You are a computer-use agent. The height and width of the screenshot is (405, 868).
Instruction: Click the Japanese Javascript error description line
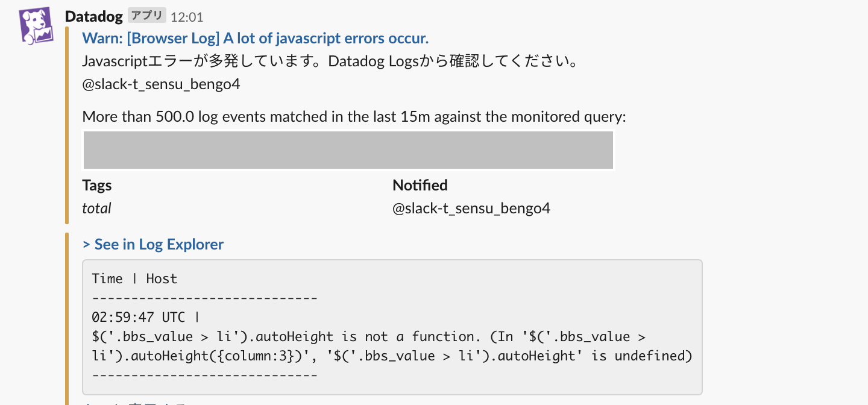pyautogui.click(x=330, y=61)
